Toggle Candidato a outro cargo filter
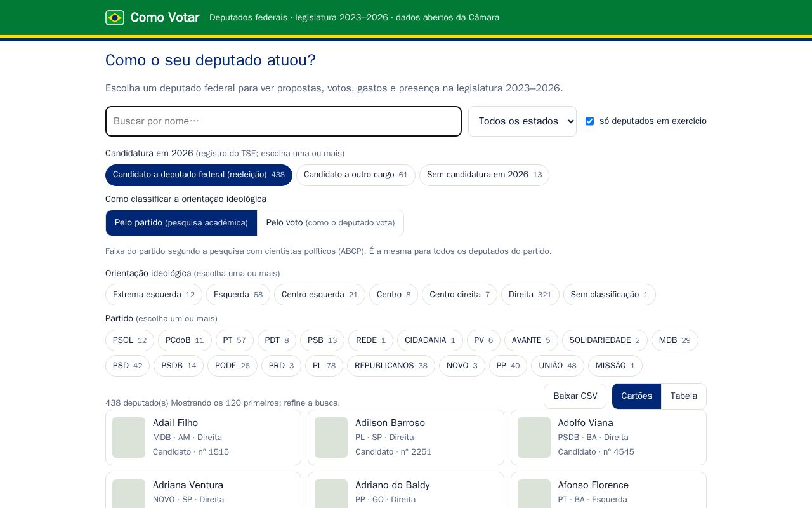Viewport: 812px width, 508px height. 356,175
